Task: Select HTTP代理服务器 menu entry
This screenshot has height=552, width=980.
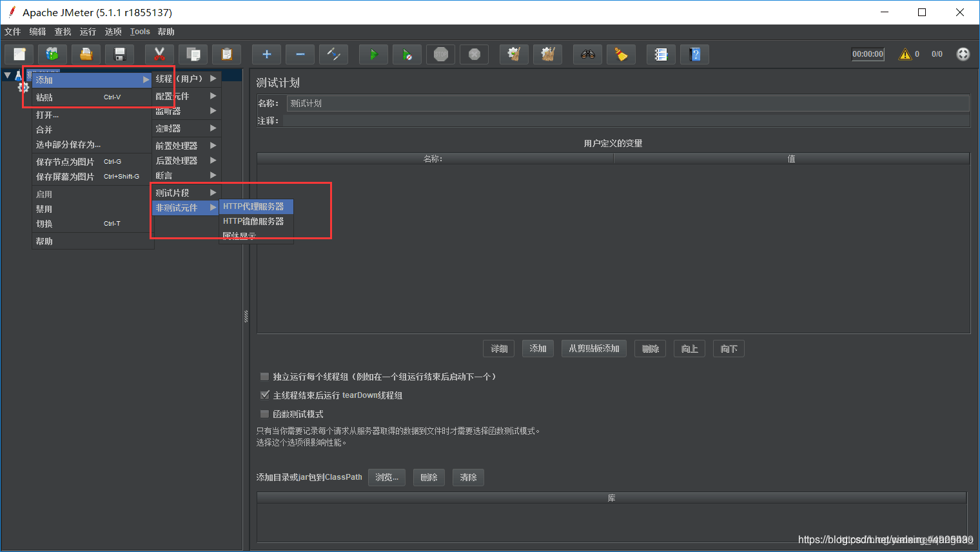Action: (257, 206)
